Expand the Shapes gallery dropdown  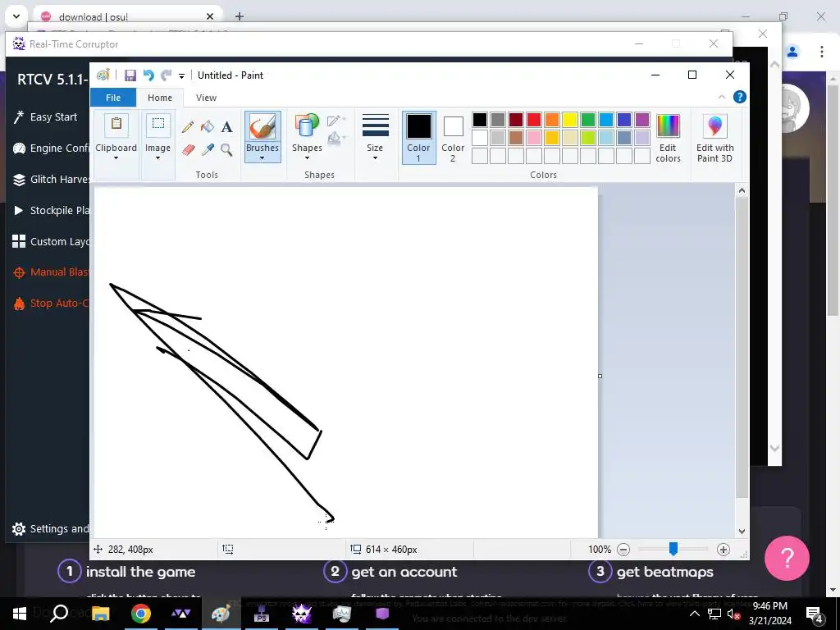click(307, 157)
